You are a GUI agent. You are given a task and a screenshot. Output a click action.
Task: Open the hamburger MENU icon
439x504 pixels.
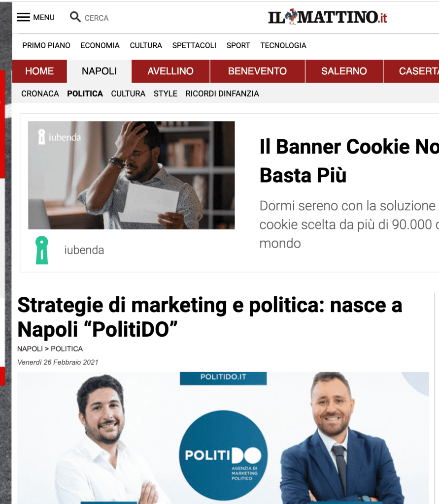pos(24,17)
